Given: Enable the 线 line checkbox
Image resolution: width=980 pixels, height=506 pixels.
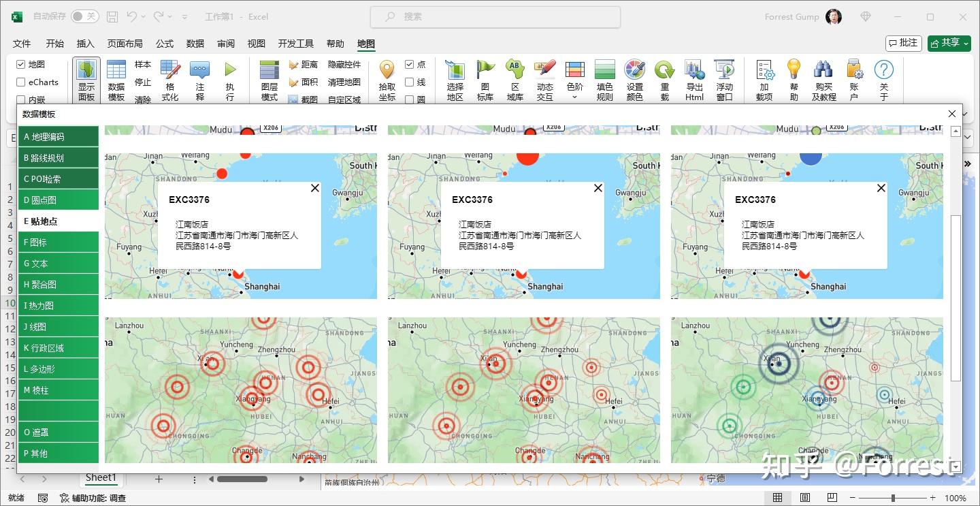Looking at the screenshot, I should 409,82.
